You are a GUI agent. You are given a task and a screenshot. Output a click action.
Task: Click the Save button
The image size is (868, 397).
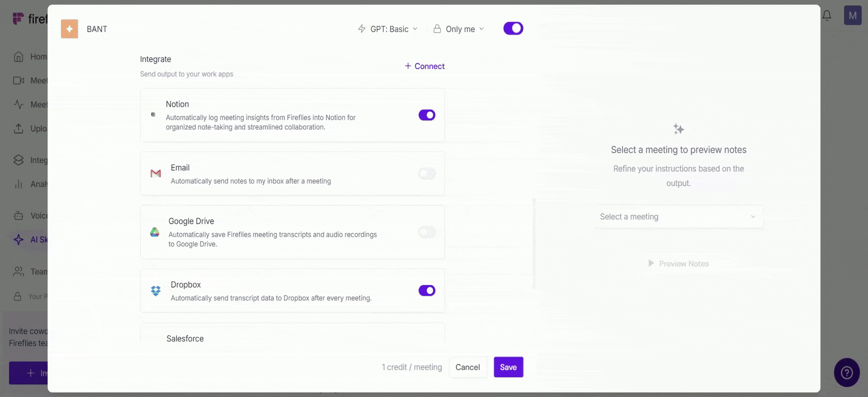508,367
